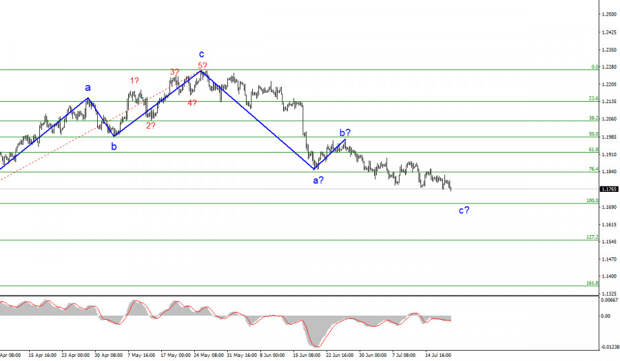Click the 1.1615 price axis label
Viewport: 620px width, 361px height.
609,224
